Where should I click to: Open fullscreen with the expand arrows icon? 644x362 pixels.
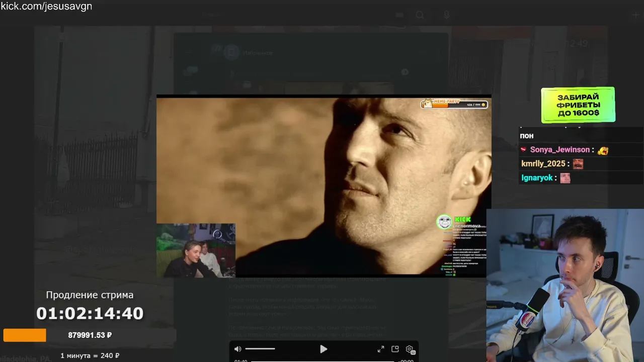click(x=381, y=349)
